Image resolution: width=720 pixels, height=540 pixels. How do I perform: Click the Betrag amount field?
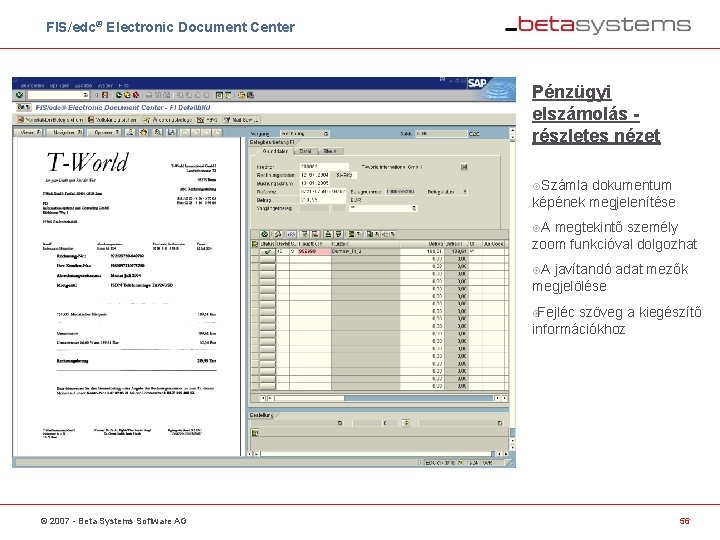(x=323, y=200)
